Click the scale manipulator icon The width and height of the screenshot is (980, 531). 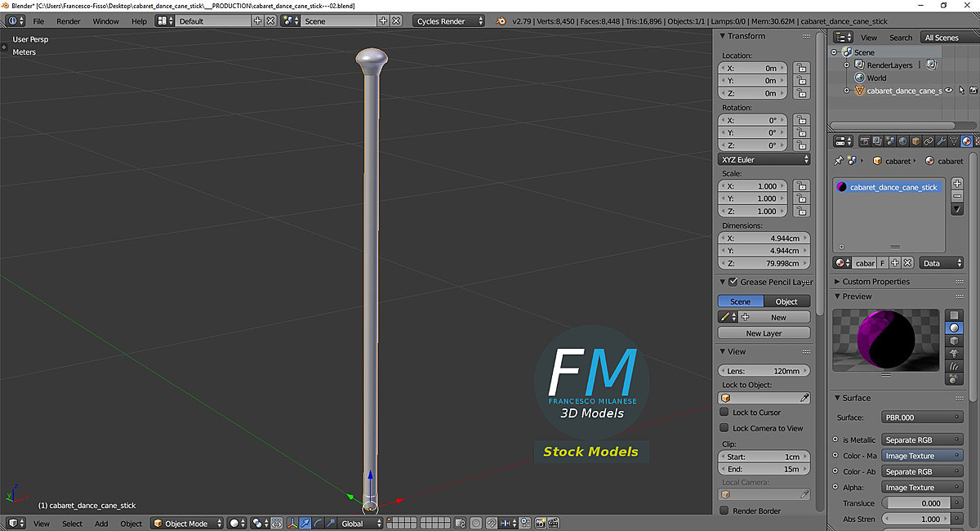click(x=329, y=523)
